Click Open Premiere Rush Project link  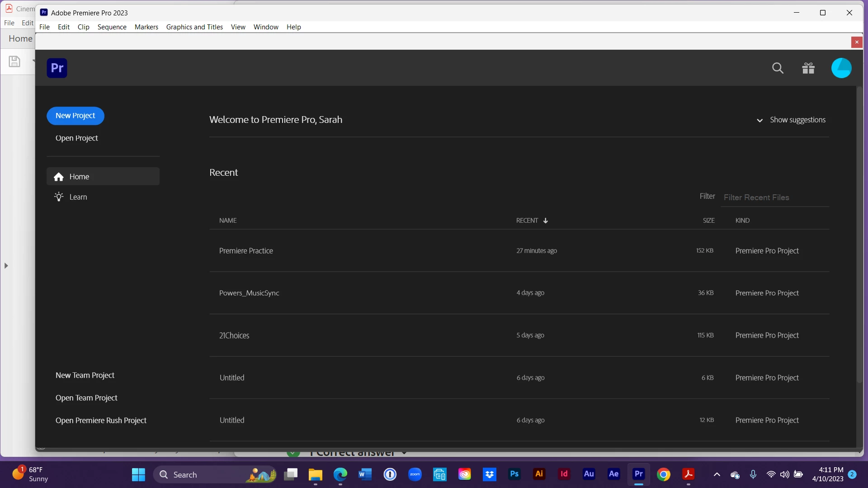101,420
